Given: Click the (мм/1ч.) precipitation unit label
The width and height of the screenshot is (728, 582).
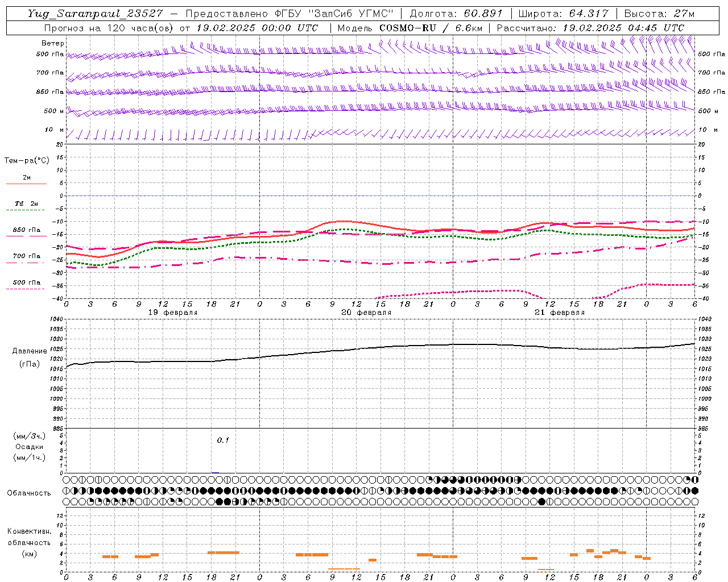Looking at the screenshot, I should pyautogui.click(x=30, y=458).
